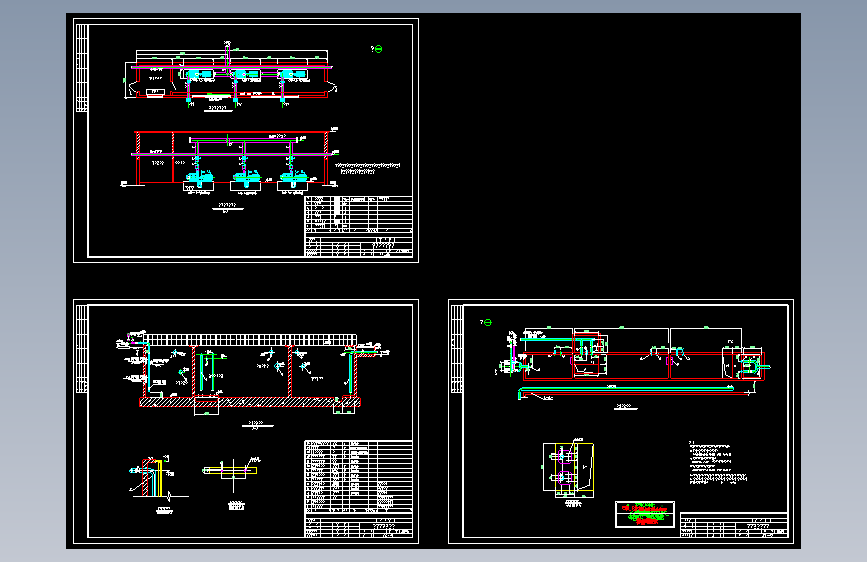
Task: Select the green circle symbol on bottom-right sheet
Action: [x=488, y=322]
